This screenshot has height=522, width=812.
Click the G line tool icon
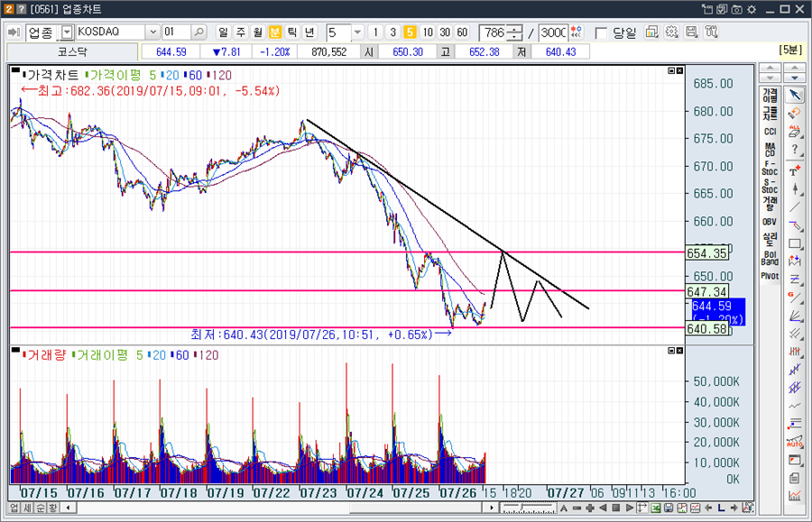coord(795,298)
